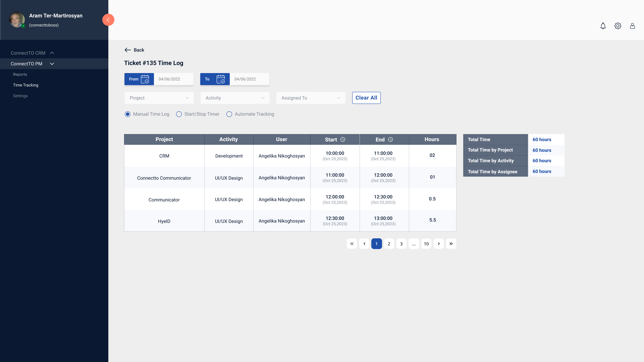The width and height of the screenshot is (644, 362).
Task: Go to pagination page 2
Action: click(x=389, y=244)
